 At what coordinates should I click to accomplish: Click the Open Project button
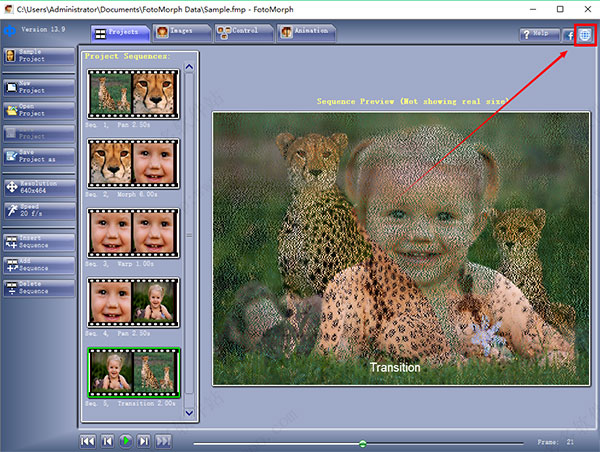tap(39, 111)
